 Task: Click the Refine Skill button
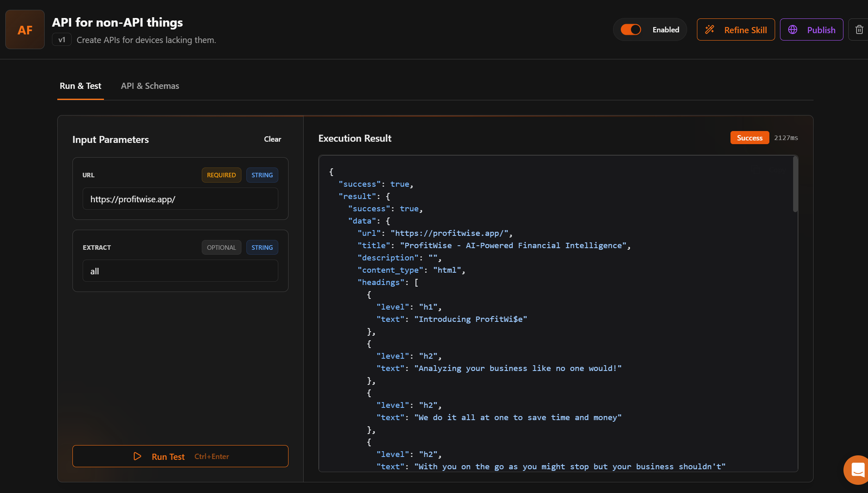pyautogui.click(x=735, y=29)
